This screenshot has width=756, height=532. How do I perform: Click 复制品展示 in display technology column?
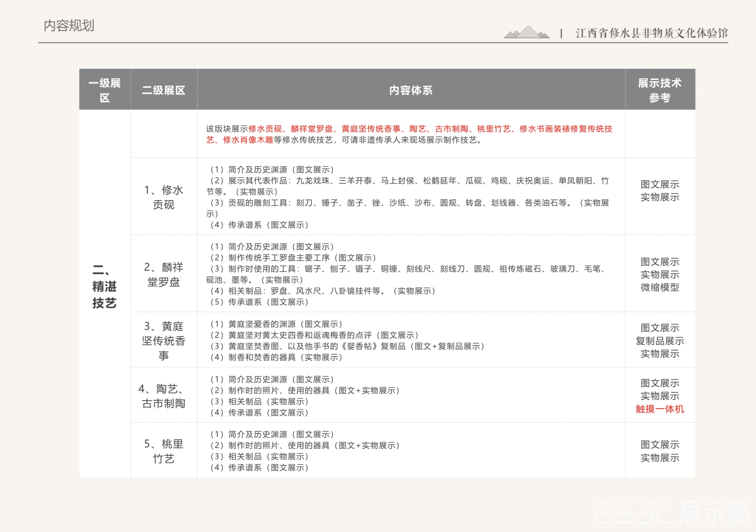click(660, 341)
